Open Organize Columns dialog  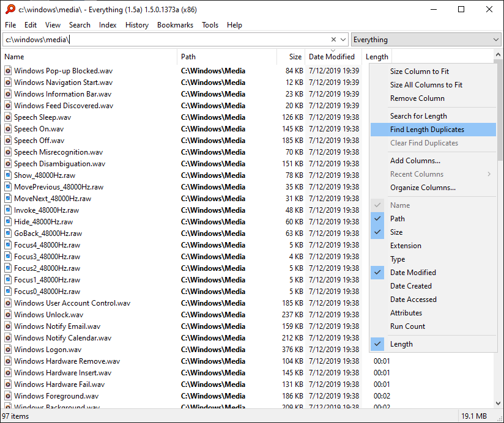(433, 188)
